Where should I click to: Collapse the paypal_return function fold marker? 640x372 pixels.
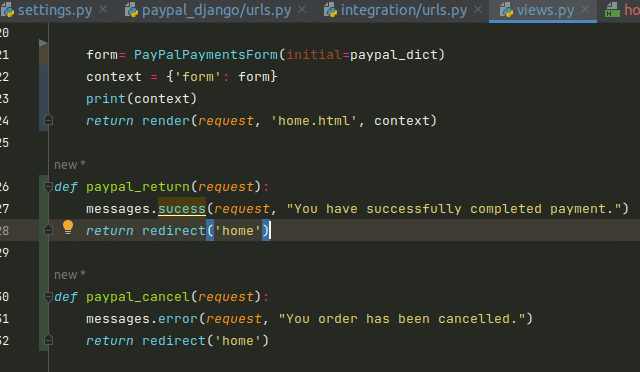[48, 187]
